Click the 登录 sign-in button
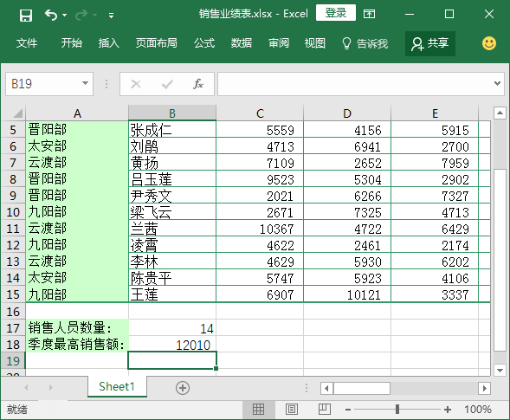The height and width of the screenshot is (420, 510). point(336,13)
